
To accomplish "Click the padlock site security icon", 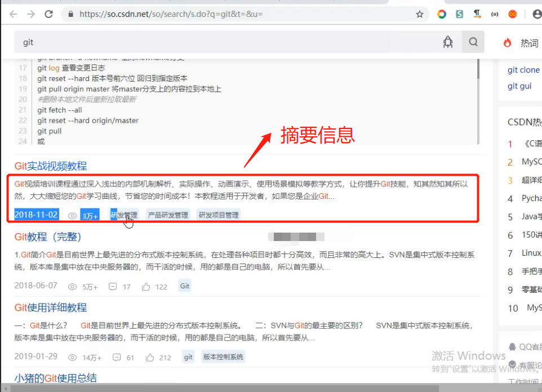I will pos(70,14).
